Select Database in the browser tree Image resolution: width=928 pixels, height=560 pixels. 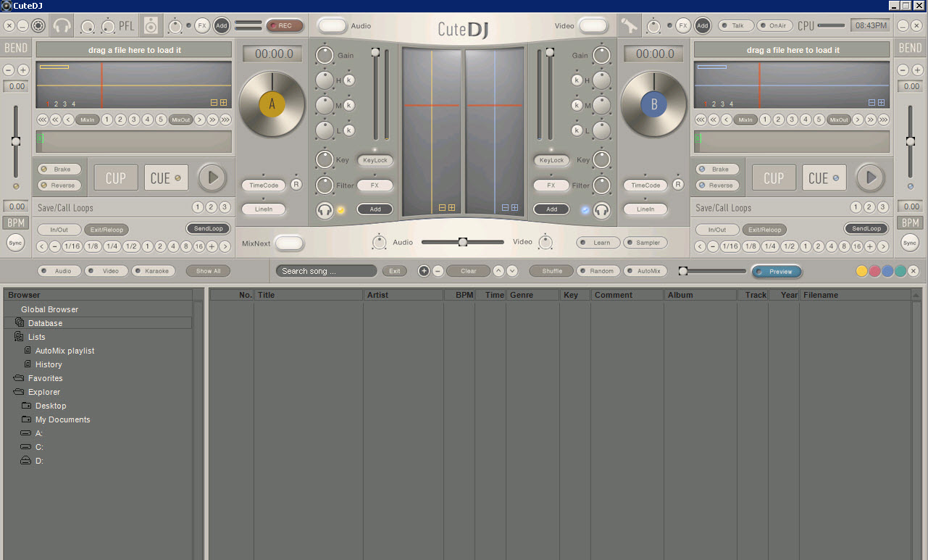pyautogui.click(x=45, y=323)
